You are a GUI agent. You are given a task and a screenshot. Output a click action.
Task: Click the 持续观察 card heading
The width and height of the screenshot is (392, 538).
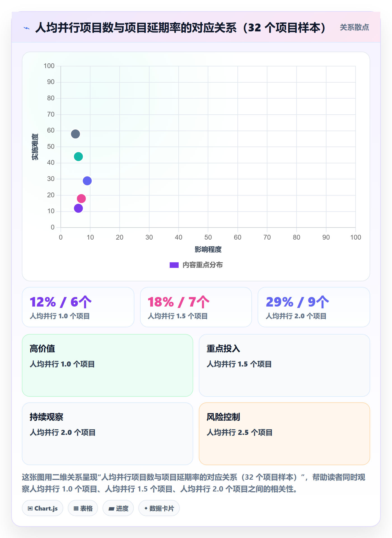tap(46, 417)
